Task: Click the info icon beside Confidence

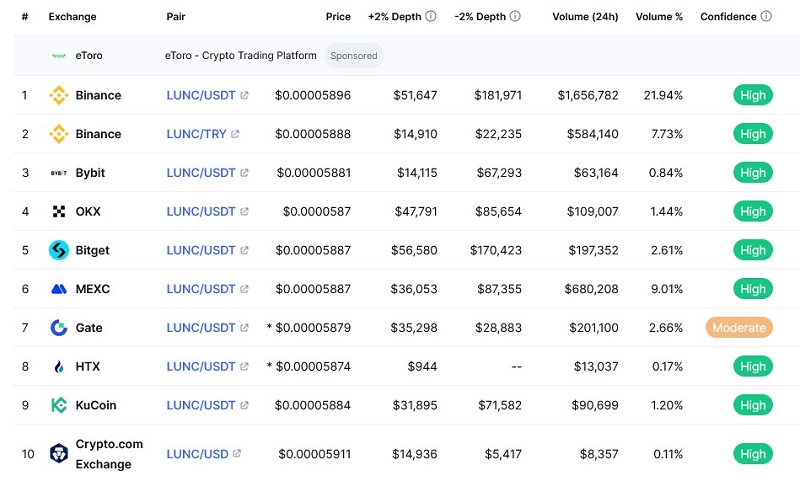Action: click(x=766, y=17)
